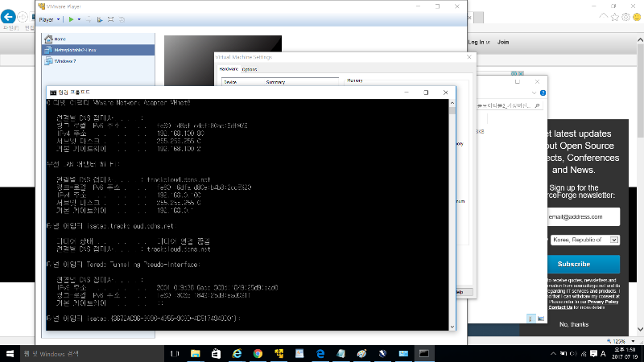The height and width of the screenshot is (362, 644).
Task: Close the ad with the blue X icon
Action: [521, 73]
